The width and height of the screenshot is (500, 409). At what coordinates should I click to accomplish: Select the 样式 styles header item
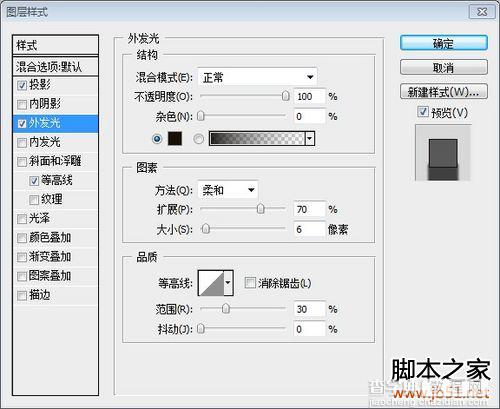click(55, 45)
